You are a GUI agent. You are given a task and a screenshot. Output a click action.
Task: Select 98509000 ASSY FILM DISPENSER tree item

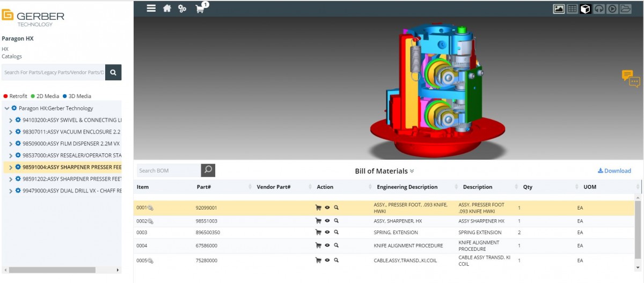(x=71, y=144)
